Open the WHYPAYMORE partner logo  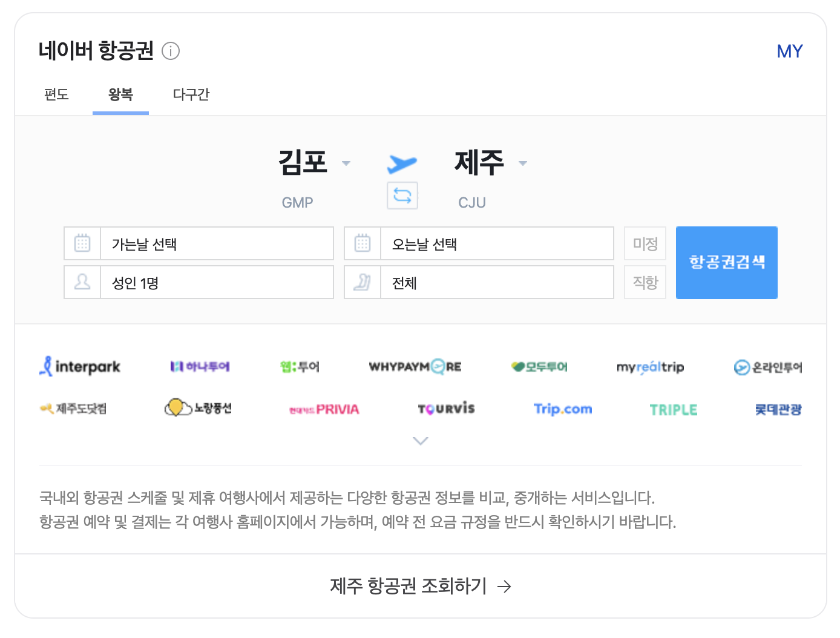tap(415, 366)
